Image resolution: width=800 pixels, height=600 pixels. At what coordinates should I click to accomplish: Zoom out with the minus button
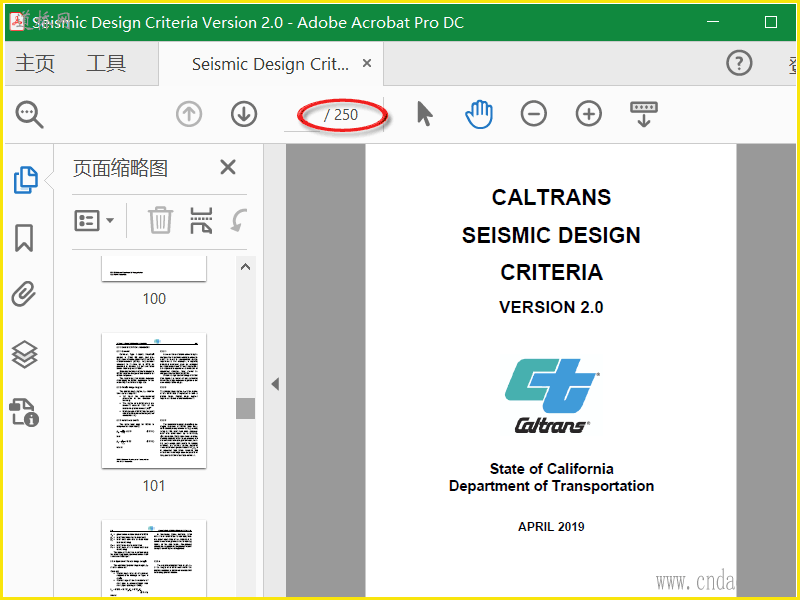click(x=534, y=114)
